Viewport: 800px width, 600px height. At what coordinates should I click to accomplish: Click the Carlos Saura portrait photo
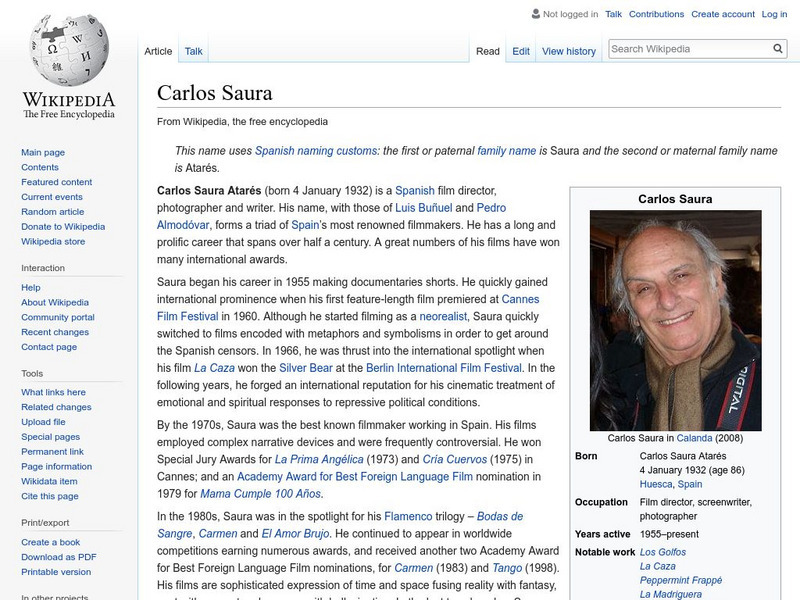coord(676,320)
